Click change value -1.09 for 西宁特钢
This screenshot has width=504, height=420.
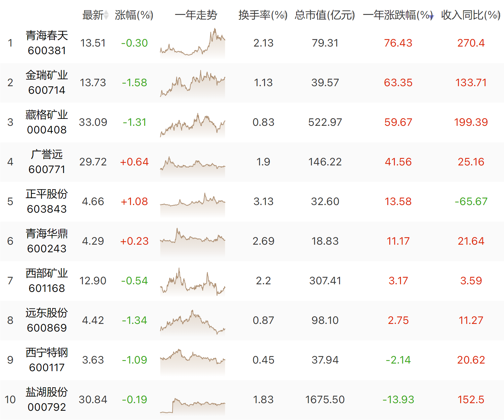click(x=134, y=360)
